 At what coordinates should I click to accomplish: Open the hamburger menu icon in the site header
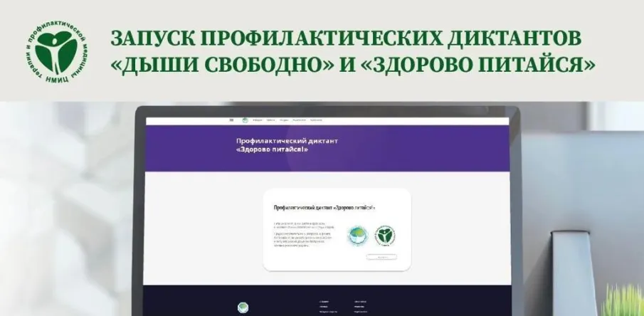click(x=232, y=120)
